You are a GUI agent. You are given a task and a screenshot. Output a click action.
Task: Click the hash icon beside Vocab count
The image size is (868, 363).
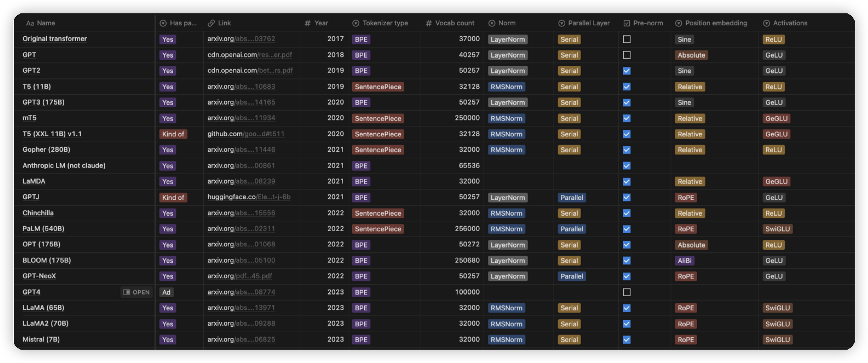click(x=429, y=23)
